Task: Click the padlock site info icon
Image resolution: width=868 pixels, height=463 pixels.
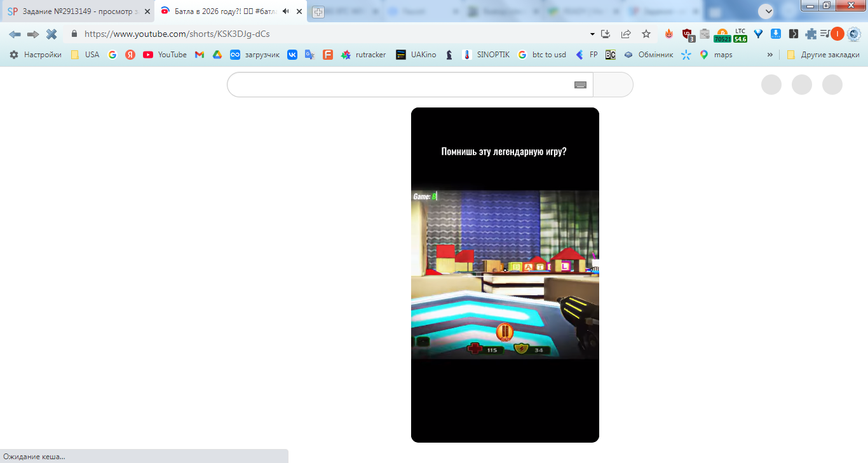Action: (74, 34)
